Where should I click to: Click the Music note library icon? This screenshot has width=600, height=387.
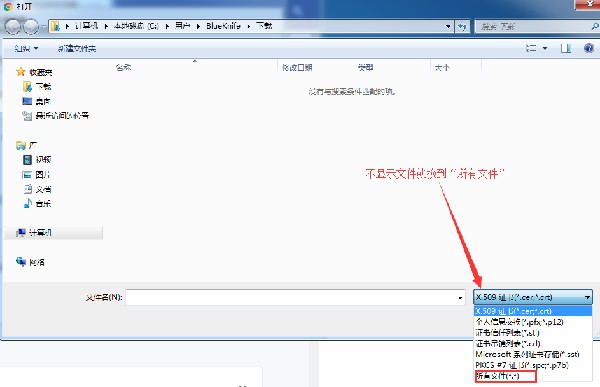click(28, 203)
